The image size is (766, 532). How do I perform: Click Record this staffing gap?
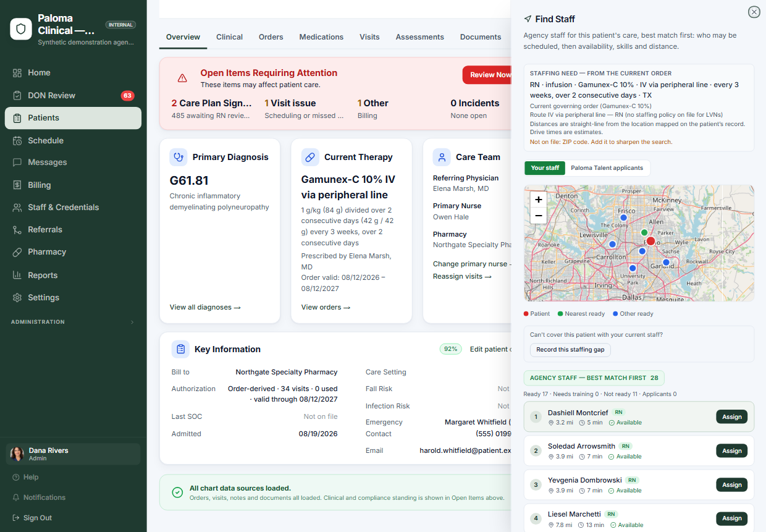pos(570,350)
